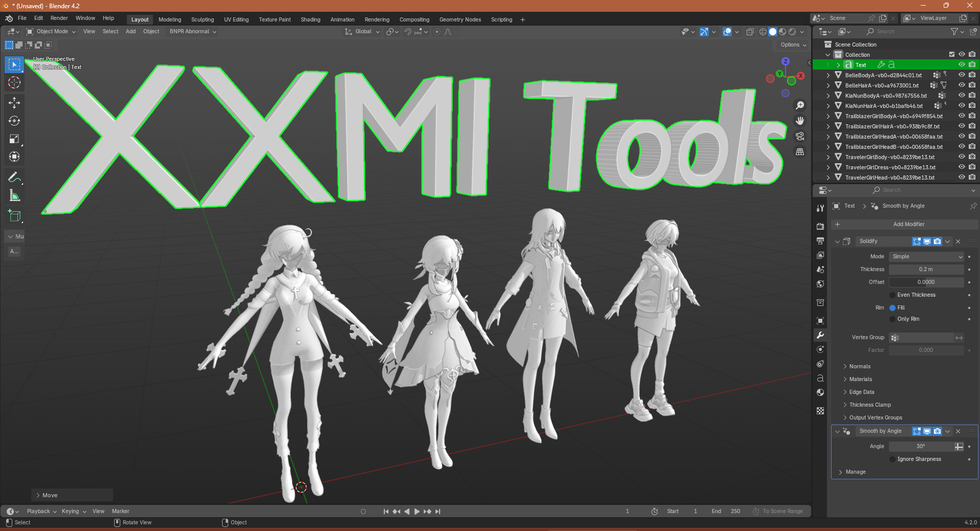Enable Rendered viewport shading
980x531 pixels.
(792, 32)
